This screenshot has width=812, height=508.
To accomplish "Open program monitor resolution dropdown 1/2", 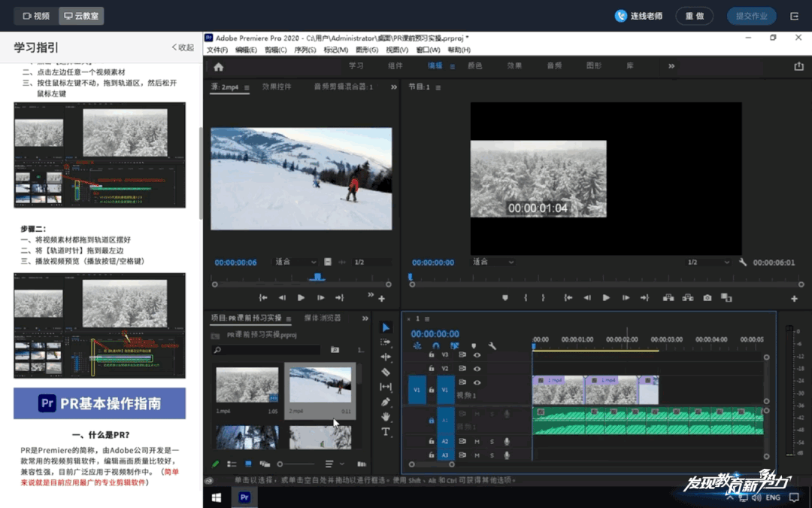I will pyautogui.click(x=707, y=263).
